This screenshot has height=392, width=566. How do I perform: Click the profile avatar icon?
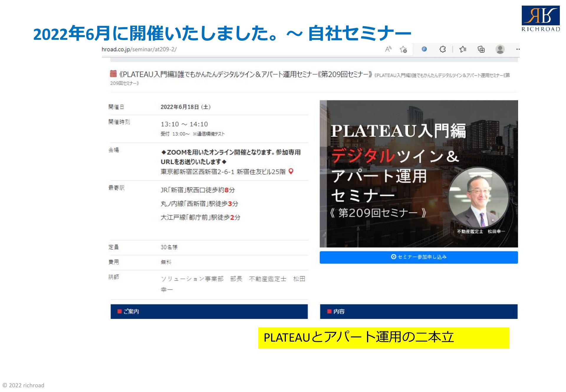(500, 49)
